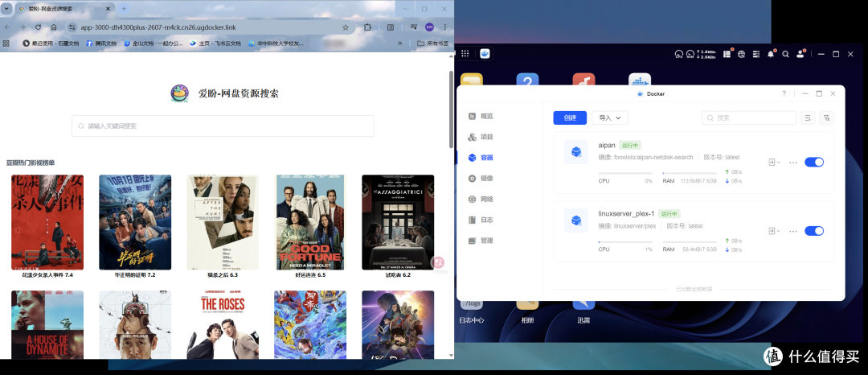
Task: Toggle off the aipan container switch
Action: (814, 163)
